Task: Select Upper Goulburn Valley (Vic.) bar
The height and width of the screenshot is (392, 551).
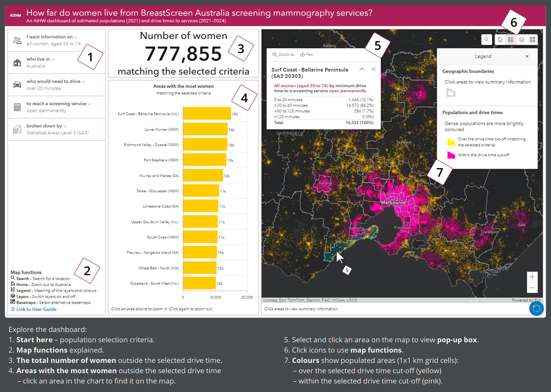Action: click(x=200, y=222)
